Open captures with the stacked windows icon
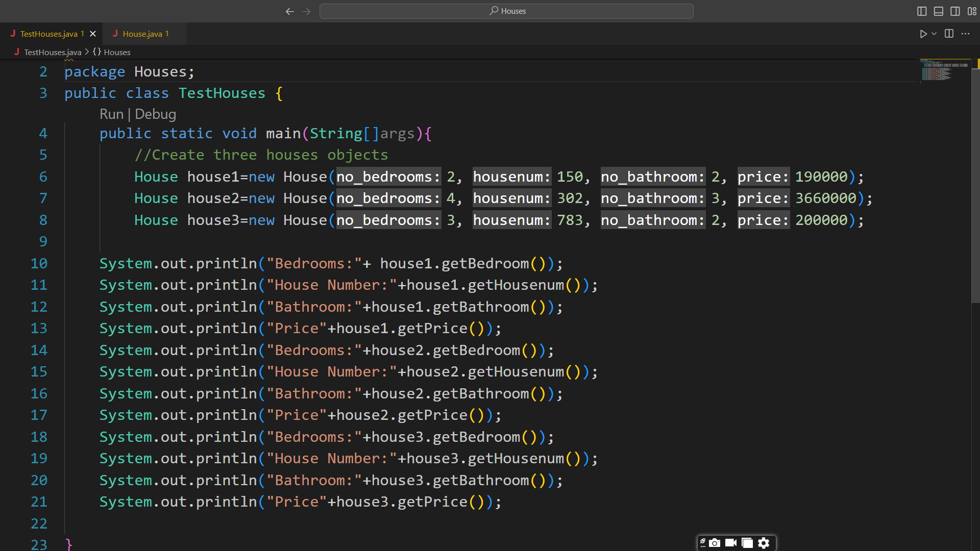This screenshot has height=551, width=980. (747, 543)
